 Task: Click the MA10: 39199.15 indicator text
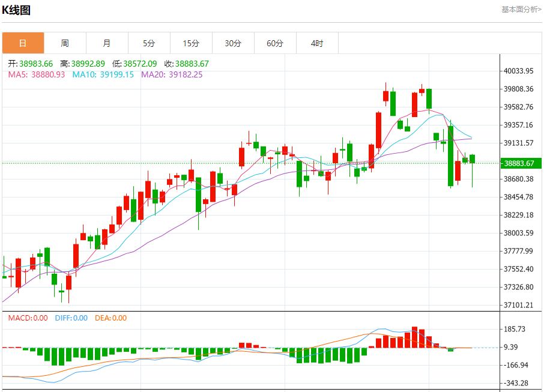pos(103,74)
